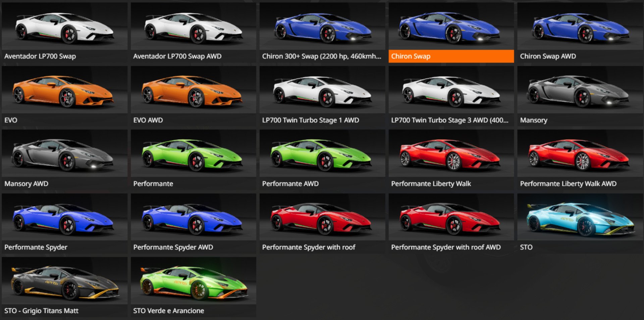
Task: Pick LP700 Twin Turbo Stage 3 AWD thumbnail
Action: 451,90
